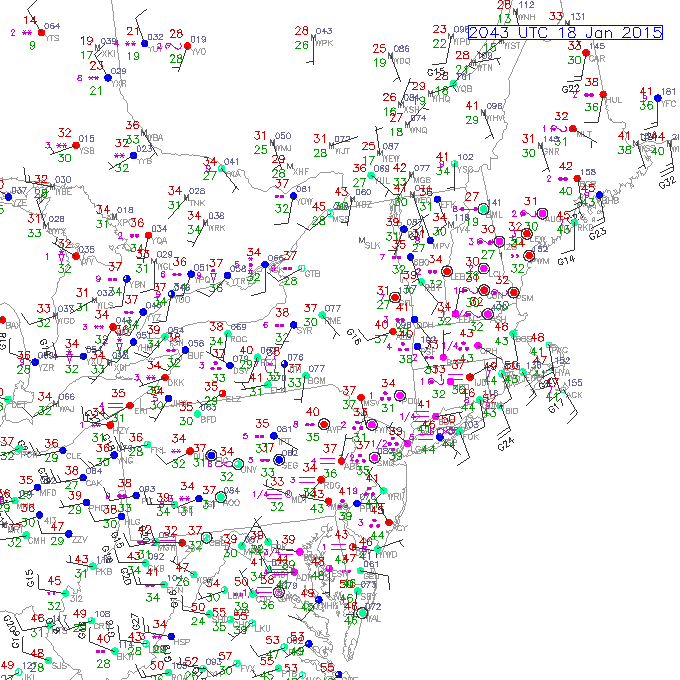Click the ACK station label
The height and width of the screenshot is (680, 680).
pyautogui.click(x=575, y=395)
